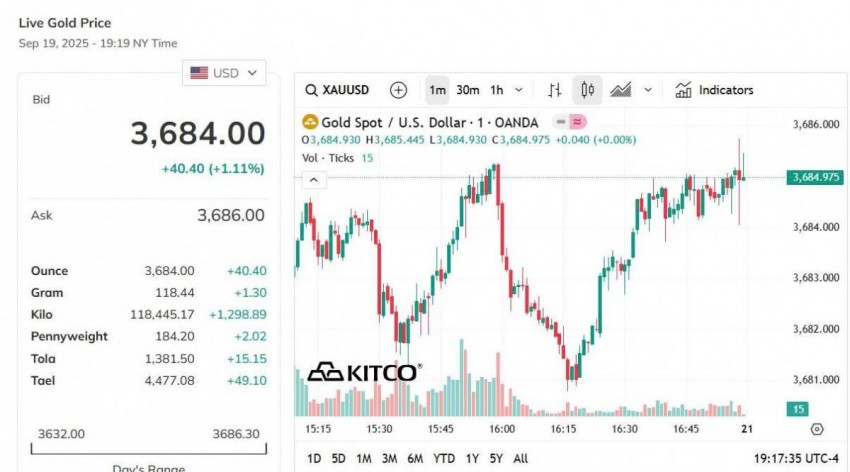Open the Indicators panel
850x472 pixels.
714,90
